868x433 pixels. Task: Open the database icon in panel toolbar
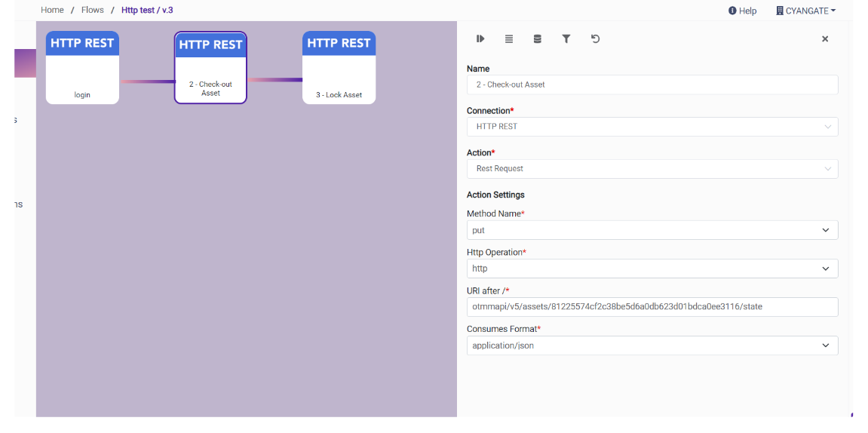tap(537, 39)
